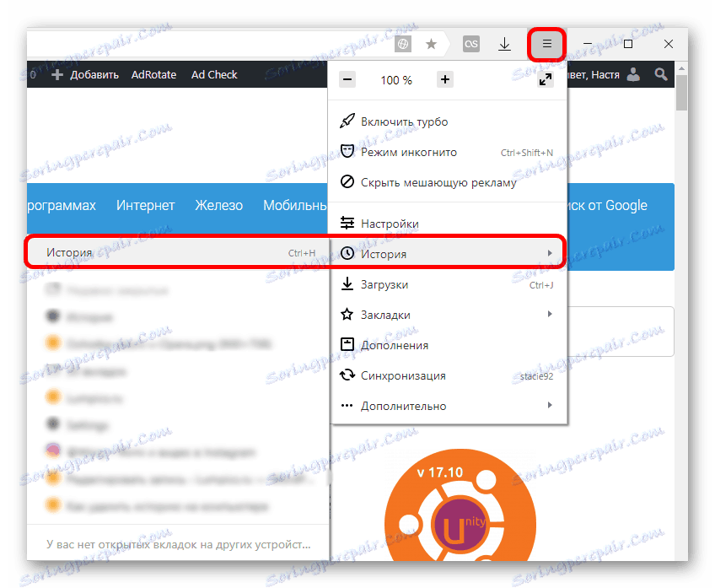This screenshot has height=588, width=715.
Task: Expand Дополнительно submenu arrow
Action: click(x=550, y=405)
